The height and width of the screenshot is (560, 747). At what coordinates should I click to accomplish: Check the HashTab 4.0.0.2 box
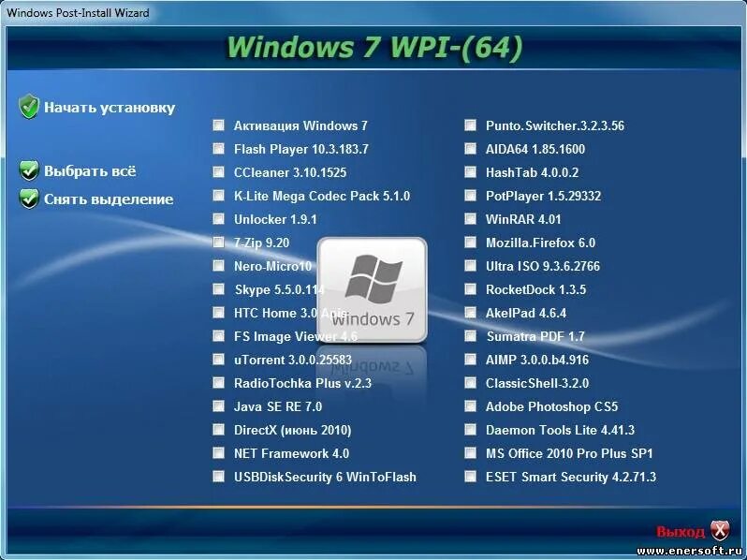point(470,172)
